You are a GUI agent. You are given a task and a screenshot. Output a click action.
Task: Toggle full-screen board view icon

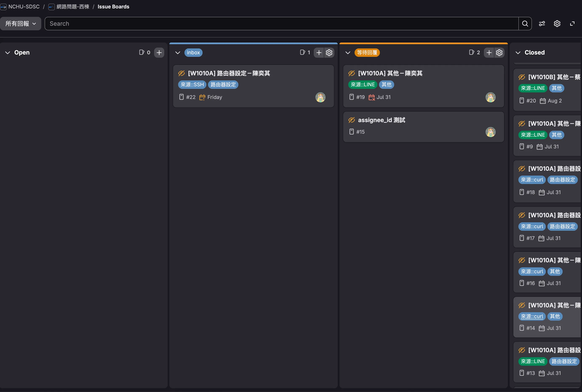572,24
